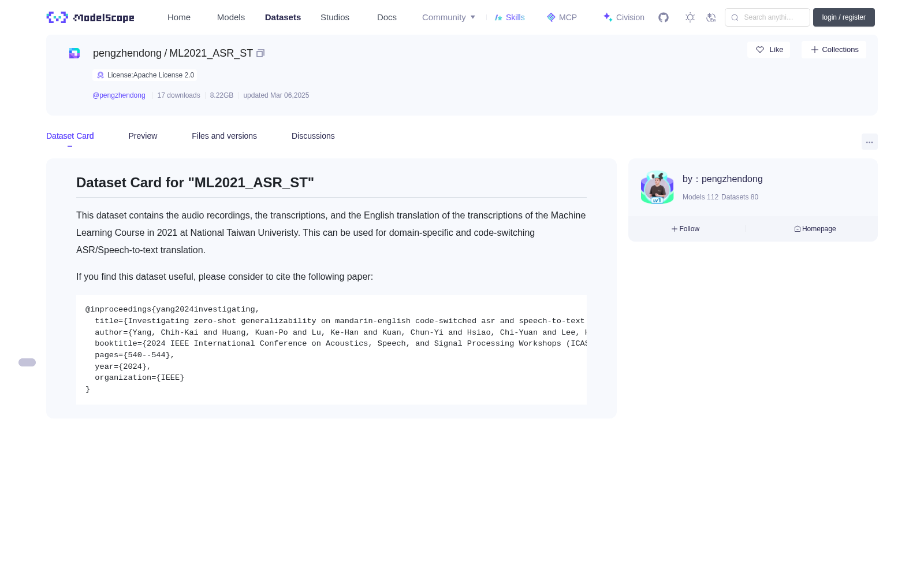This screenshot has width=924, height=578.
Task: Click the "17 downloads" text
Action: pyautogui.click(x=179, y=95)
